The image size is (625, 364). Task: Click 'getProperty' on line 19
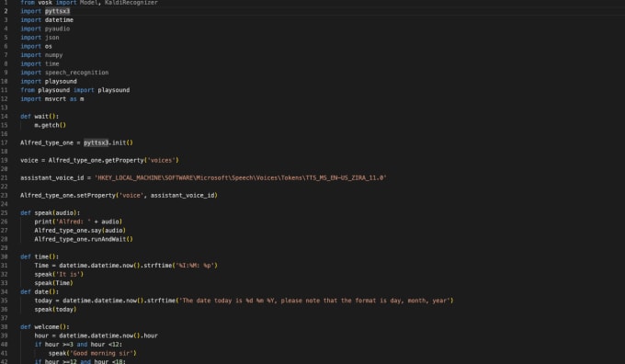[124, 160]
